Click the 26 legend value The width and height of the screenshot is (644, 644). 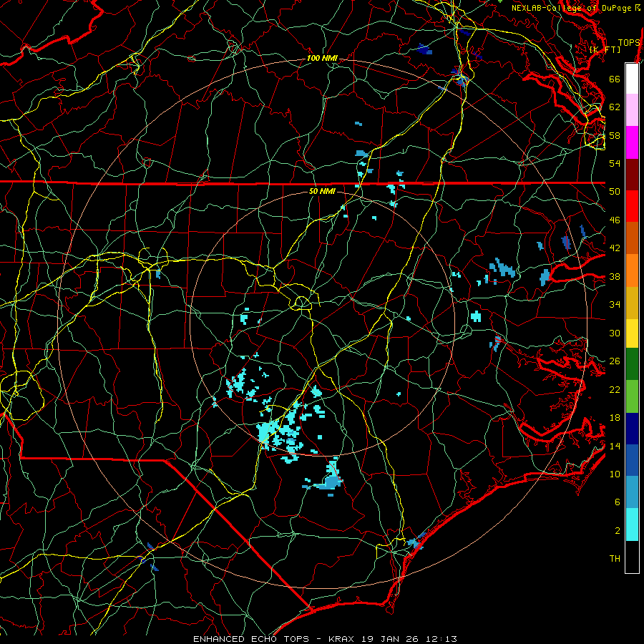pos(615,361)
